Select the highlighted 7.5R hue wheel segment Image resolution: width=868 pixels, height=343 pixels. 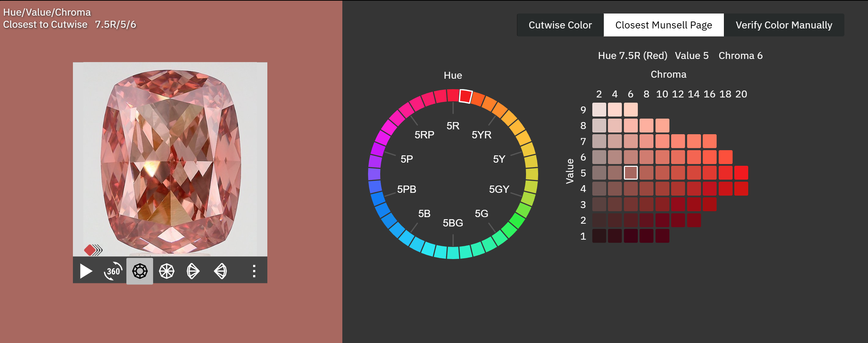465,96
